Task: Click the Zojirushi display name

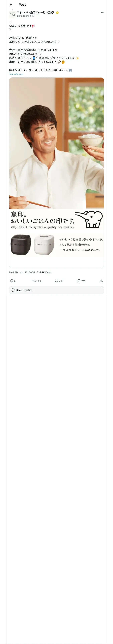Action: 36,13
